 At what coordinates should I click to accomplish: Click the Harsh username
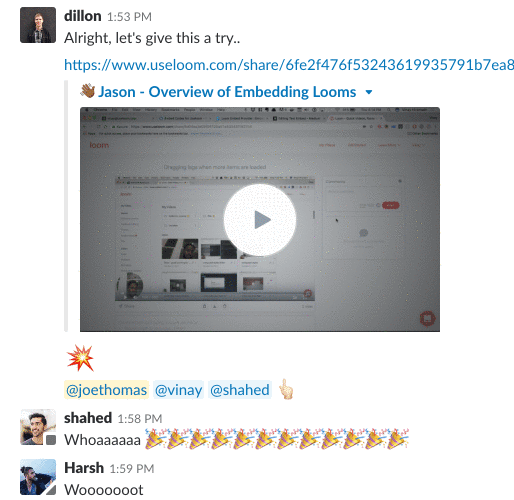(x=84, y=468)
